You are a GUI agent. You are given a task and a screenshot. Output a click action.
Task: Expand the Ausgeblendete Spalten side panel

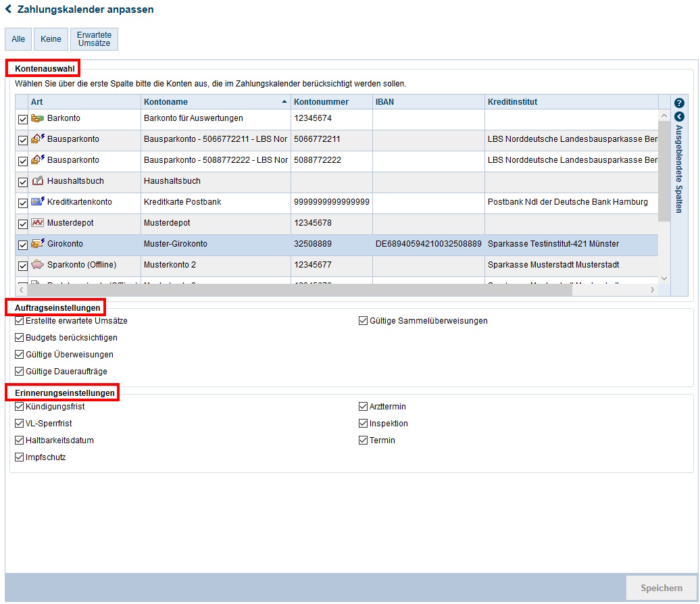(x=679, y=117)
